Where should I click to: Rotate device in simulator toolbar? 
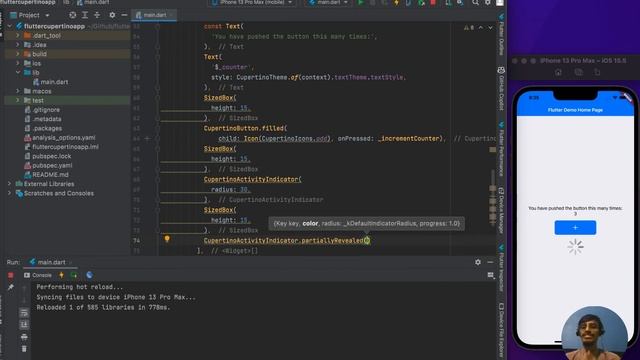[x=597, y=72]
